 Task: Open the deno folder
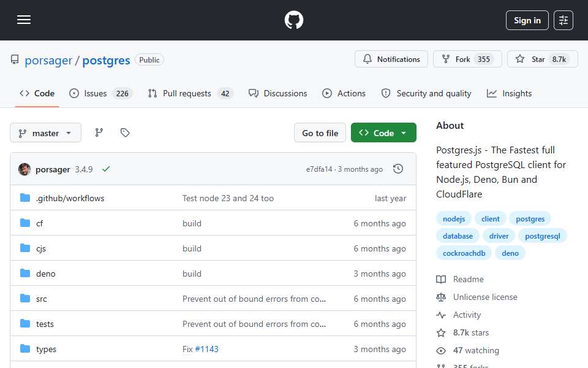click(x=46, y=274)
